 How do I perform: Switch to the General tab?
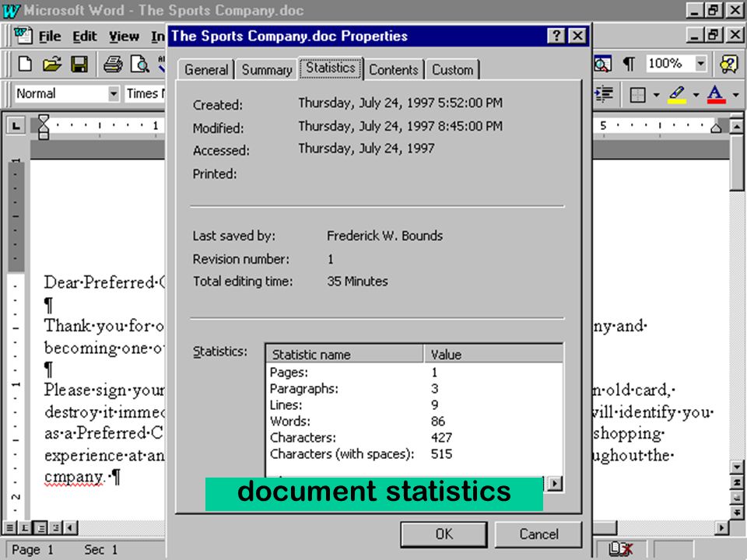pos(206,70)
